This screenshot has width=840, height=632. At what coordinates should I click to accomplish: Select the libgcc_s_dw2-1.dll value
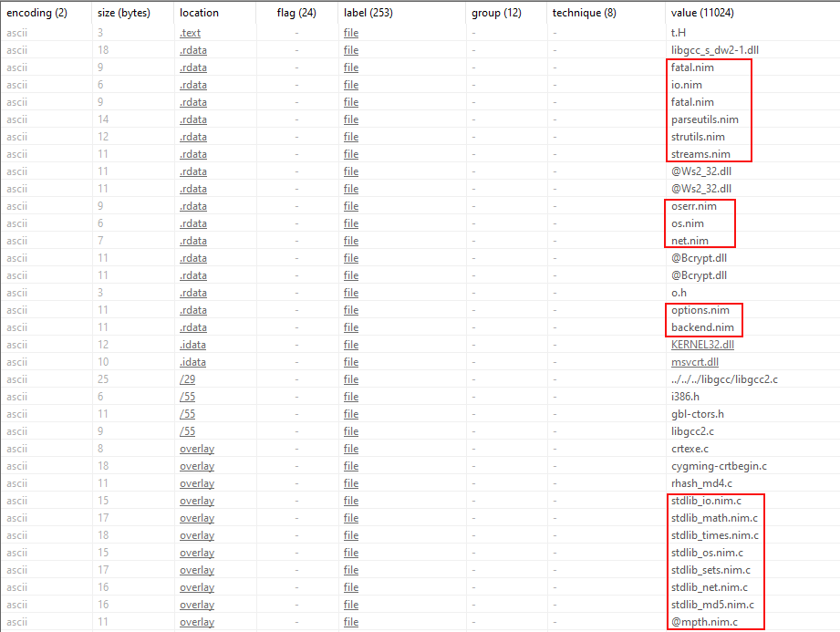pyautogui.click(x=715, y=50)
